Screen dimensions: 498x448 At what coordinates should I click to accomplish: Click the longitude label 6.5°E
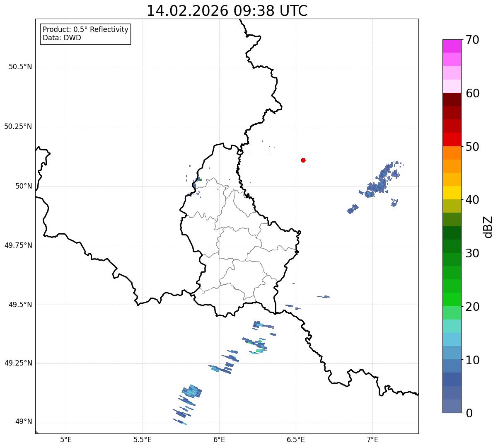point(296,439)
